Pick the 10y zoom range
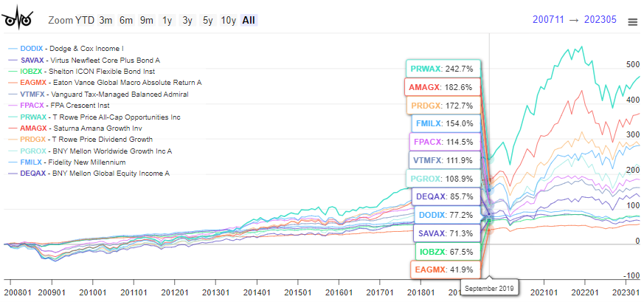 [228, 20]
